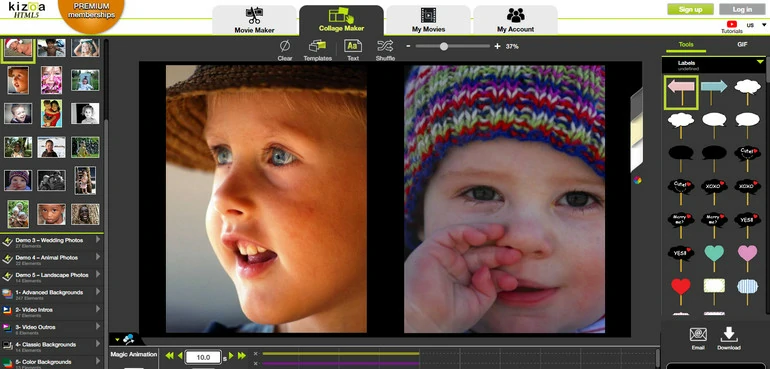The height and width of the screenshot is (369, 770).
Task: Open the Templates chooser
Action: [x=318, y=51]
